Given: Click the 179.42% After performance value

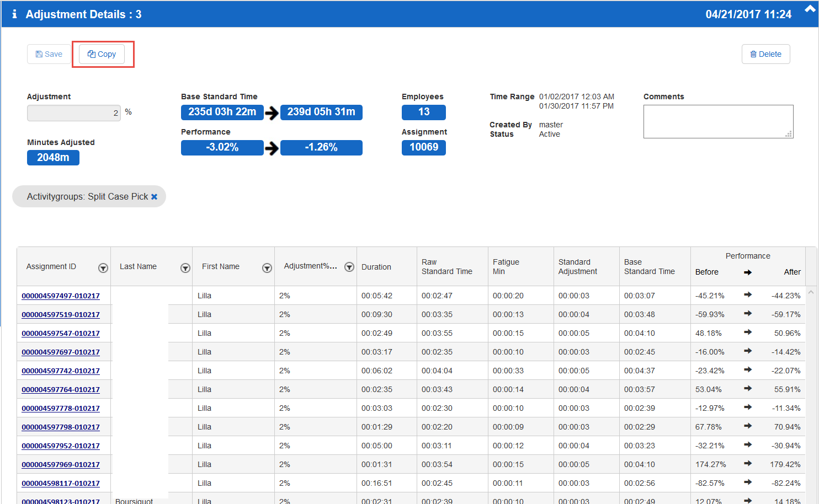Looking at the screenshot, I should pos(785,465).
